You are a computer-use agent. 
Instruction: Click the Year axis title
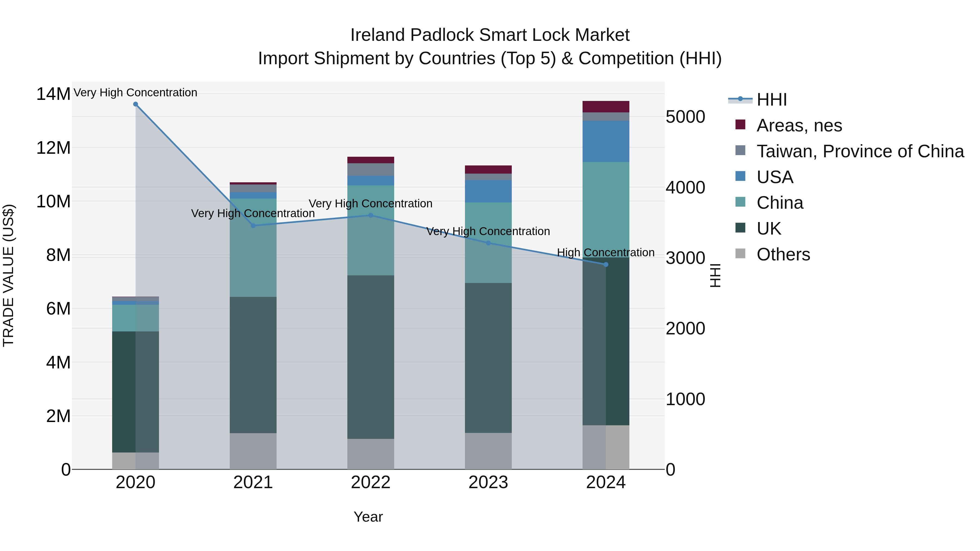(368, 517)
